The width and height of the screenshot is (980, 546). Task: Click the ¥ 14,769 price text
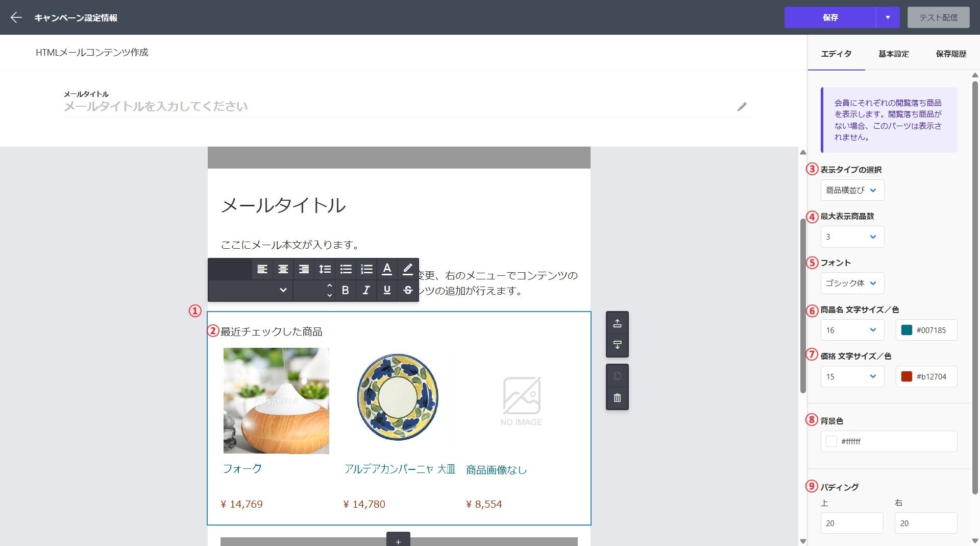coord(241,504)
